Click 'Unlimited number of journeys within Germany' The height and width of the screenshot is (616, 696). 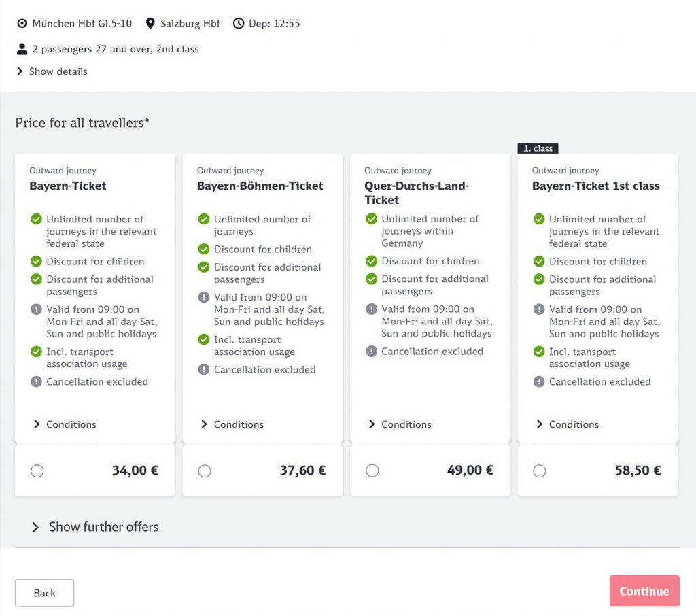[x=430, y=231]
